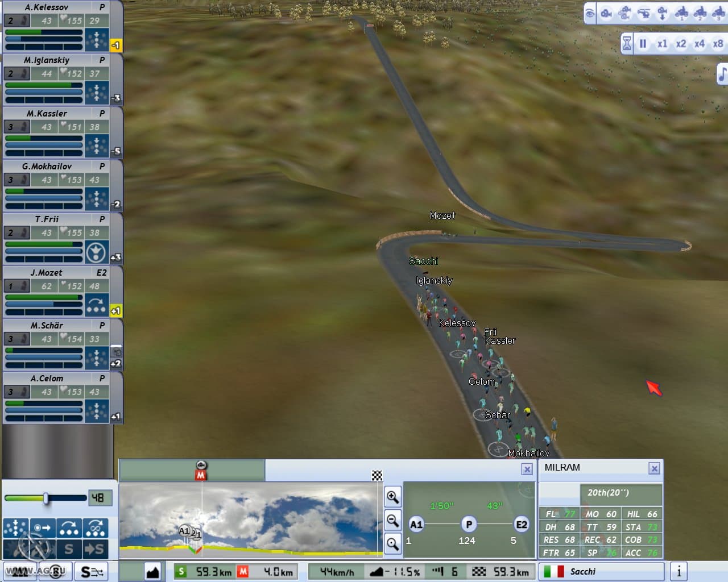Click the green S sprint distance indicator
Image resolution: width=728 pixels, height=582 pixels.
click(181, 571)
